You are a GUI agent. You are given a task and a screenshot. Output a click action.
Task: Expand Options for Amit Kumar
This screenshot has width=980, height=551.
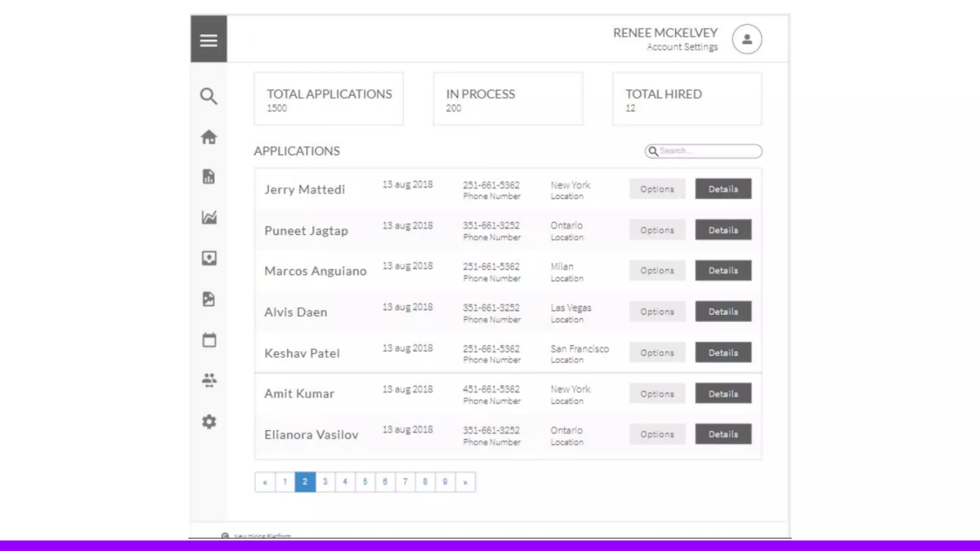(x=657, y=394)
